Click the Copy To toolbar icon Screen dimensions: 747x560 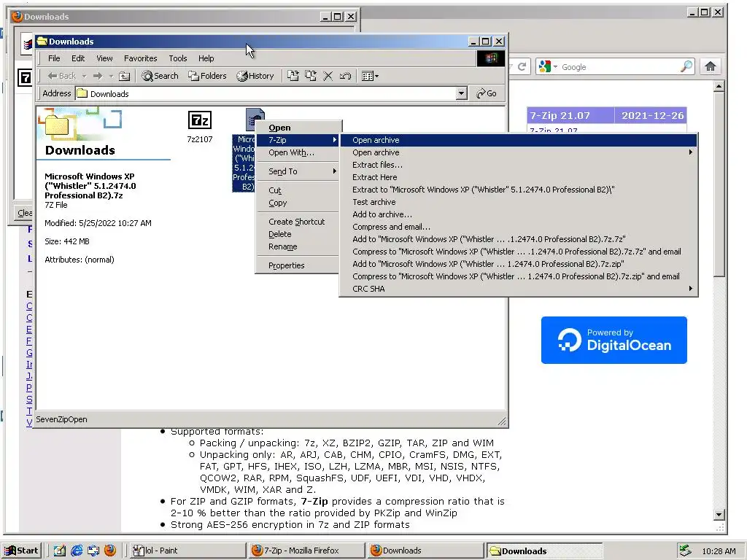[x=311, y=76]
